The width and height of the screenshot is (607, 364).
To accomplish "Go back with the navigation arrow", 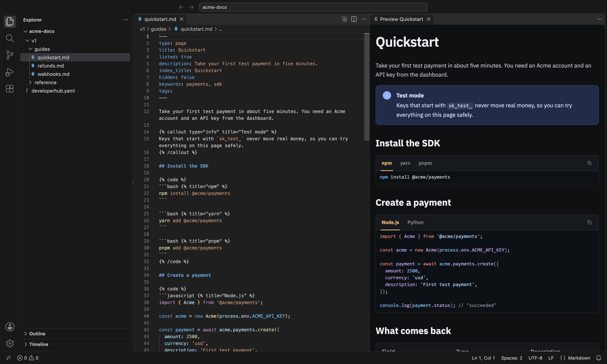I will point(181,7).
